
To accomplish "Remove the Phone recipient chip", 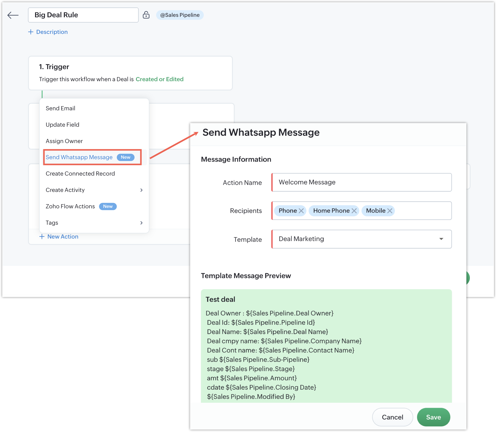I will click(301, 211).
